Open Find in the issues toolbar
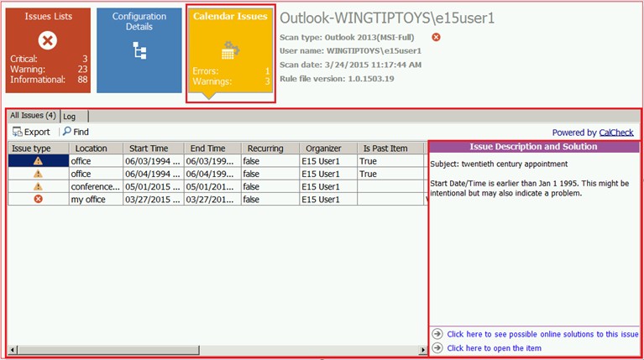 coord(76,132)
